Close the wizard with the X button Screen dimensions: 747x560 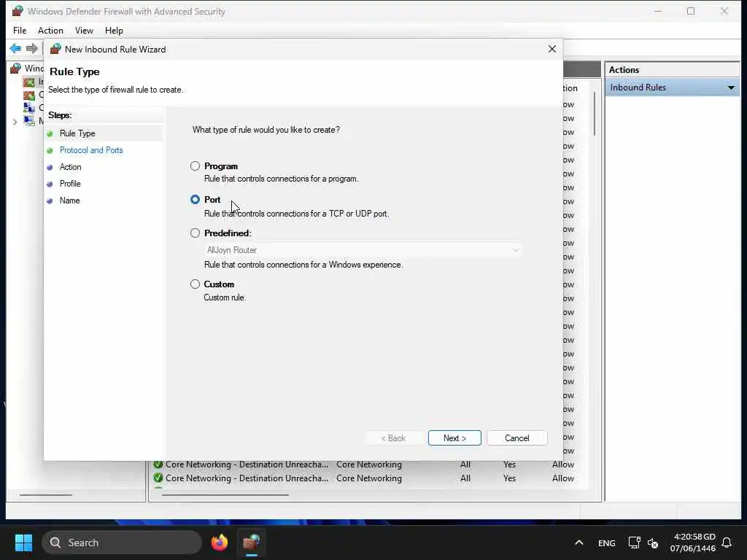552,49
